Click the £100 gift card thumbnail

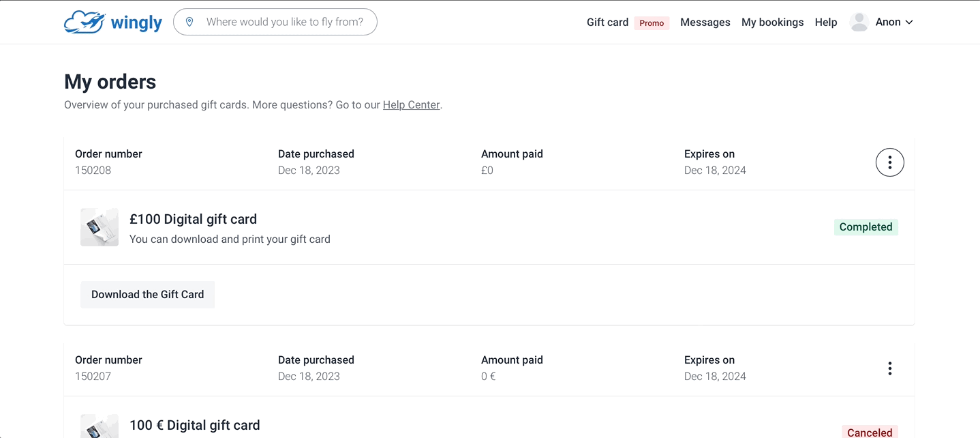(99, 227)
